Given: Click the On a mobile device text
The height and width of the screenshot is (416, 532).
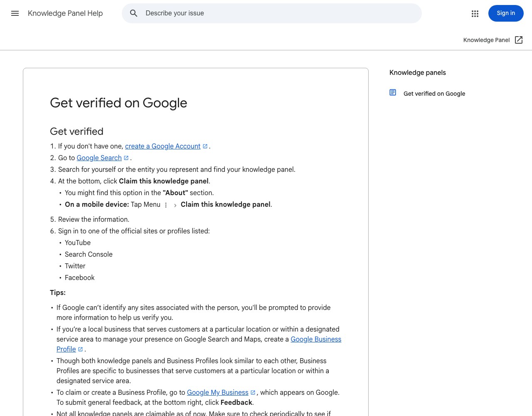Looking at the screenshot, I should coord(97,205).
